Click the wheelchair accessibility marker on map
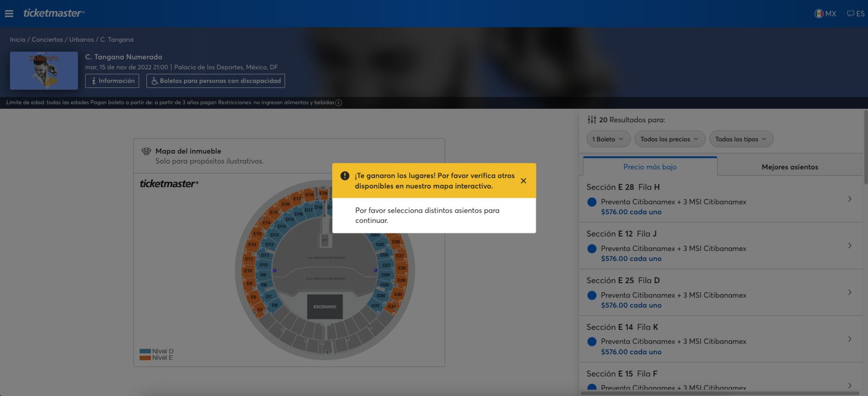Screen dimensions: 868x396 coord(275,270)
